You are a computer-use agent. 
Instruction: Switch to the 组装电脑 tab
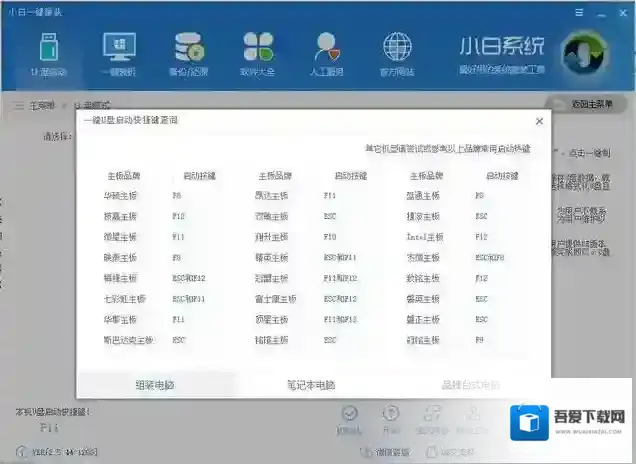pyautogui.click(x=155, y=385)
